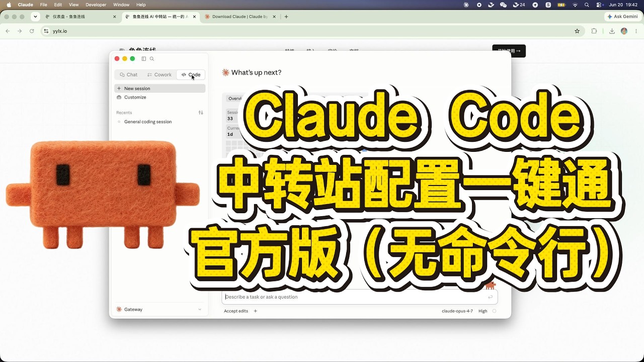Open the Edit menu
The width and height of the screenshot is (644, 362).
58,5
